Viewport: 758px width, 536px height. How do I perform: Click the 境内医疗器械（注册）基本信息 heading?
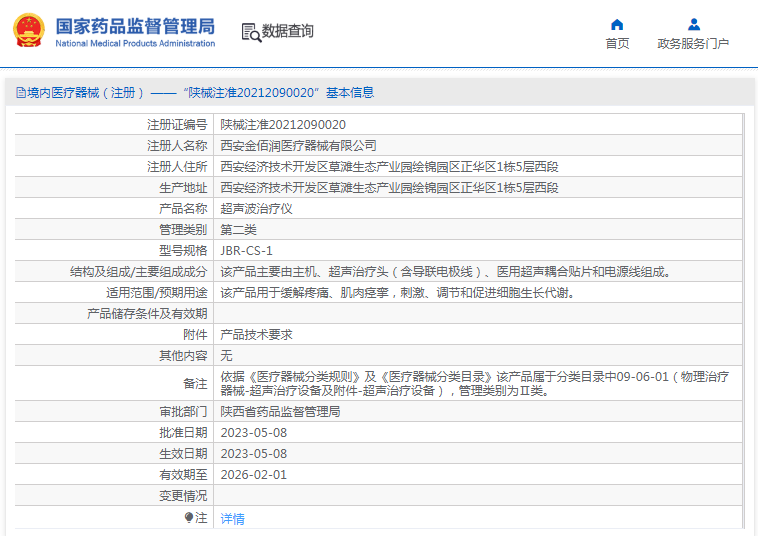[x=200, y=92]
